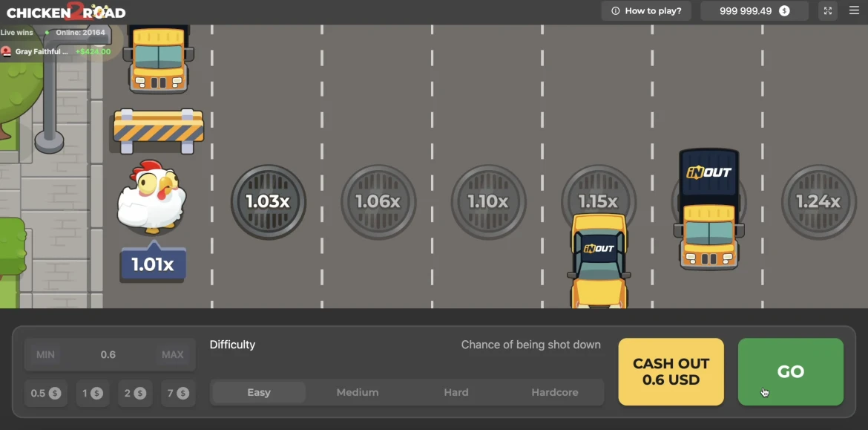
Task: Select Hard difficulty
Action: [x=456, y=392]
